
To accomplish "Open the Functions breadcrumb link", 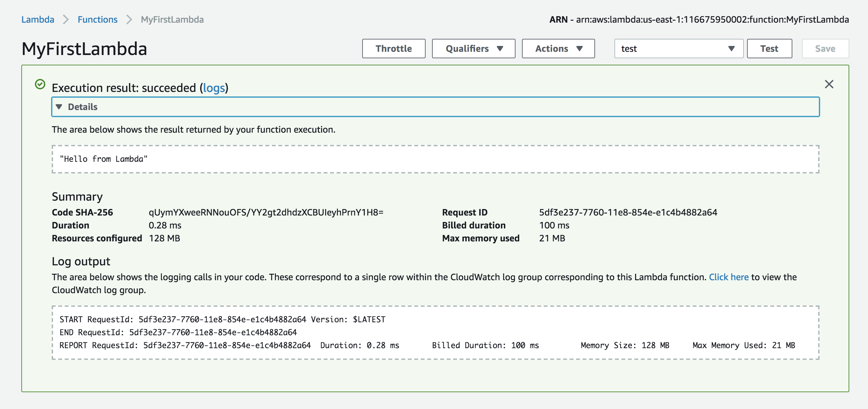I will coord(97,19).
